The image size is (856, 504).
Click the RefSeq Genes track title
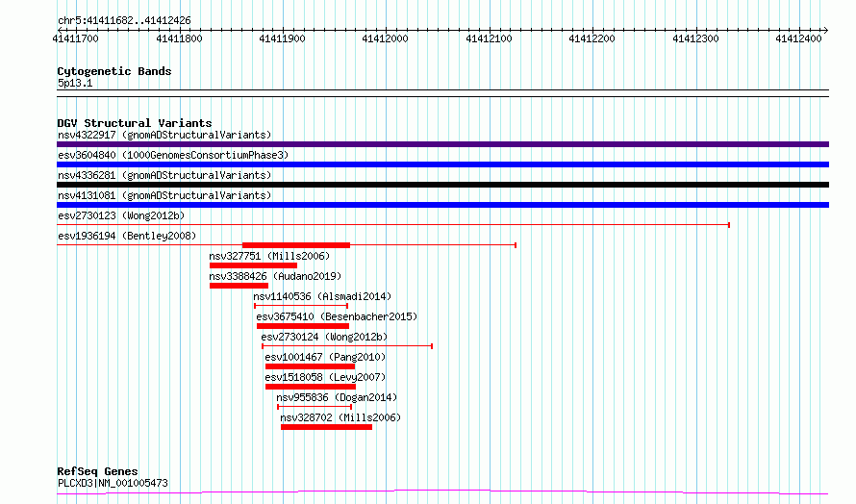[97, 471]
